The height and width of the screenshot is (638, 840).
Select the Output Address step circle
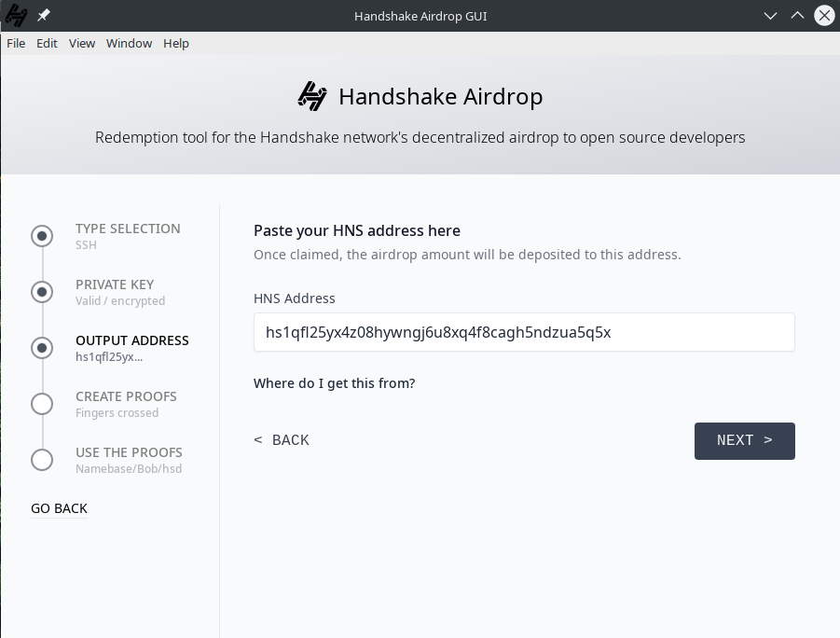tap(42, 348)
